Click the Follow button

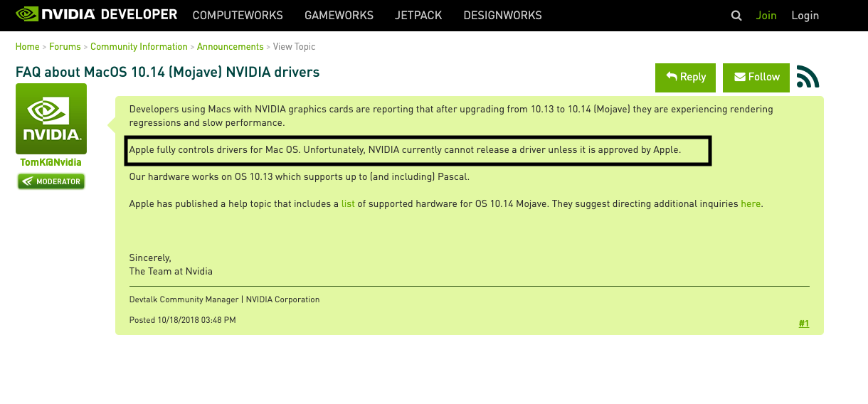(756, 78)
